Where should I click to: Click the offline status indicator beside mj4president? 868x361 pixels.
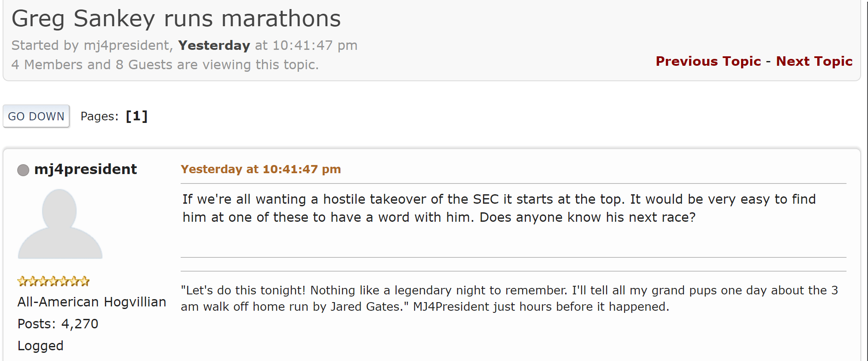point(23,170)
